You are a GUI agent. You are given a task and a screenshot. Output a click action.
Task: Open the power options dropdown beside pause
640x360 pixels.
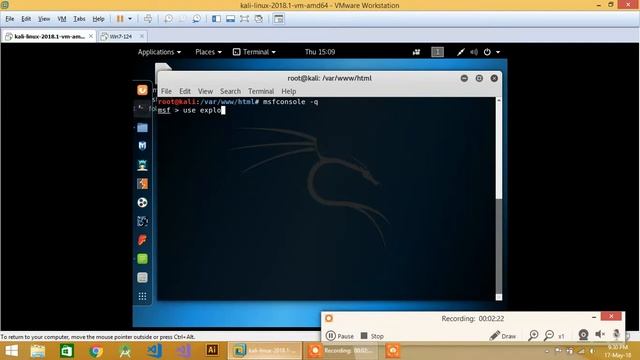point(130,19)
